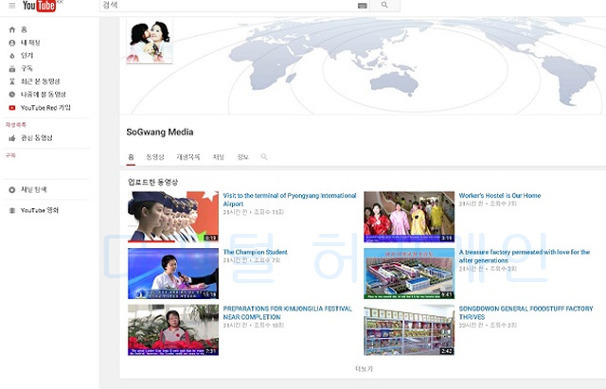This screenshot has width=606, height=389.
Task: Open Watch Later clock icon in sidebar
Action: [12, 94]
